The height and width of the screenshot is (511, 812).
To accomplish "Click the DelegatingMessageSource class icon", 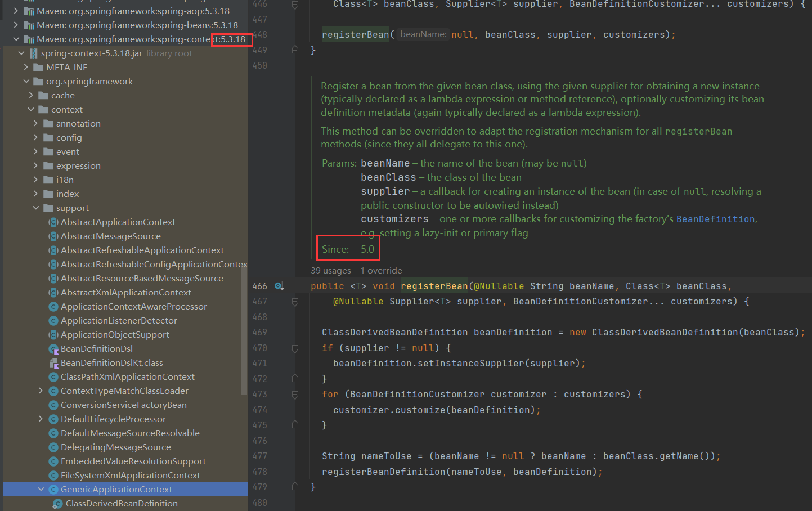I will pyautogui.click(x=53, y=447).
